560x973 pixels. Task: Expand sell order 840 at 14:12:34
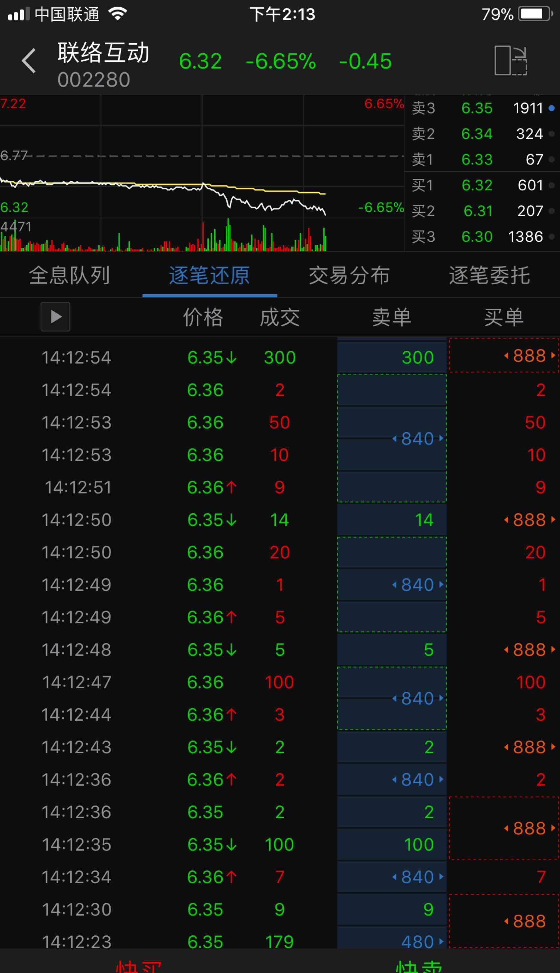(418, 877)
